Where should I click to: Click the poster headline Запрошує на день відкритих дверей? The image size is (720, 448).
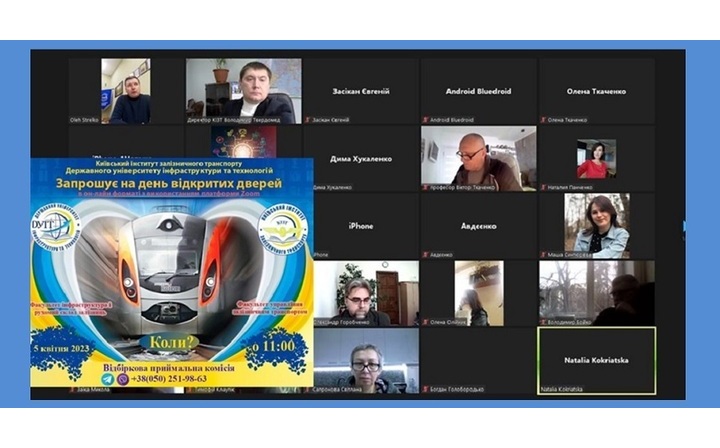[169, 184]
